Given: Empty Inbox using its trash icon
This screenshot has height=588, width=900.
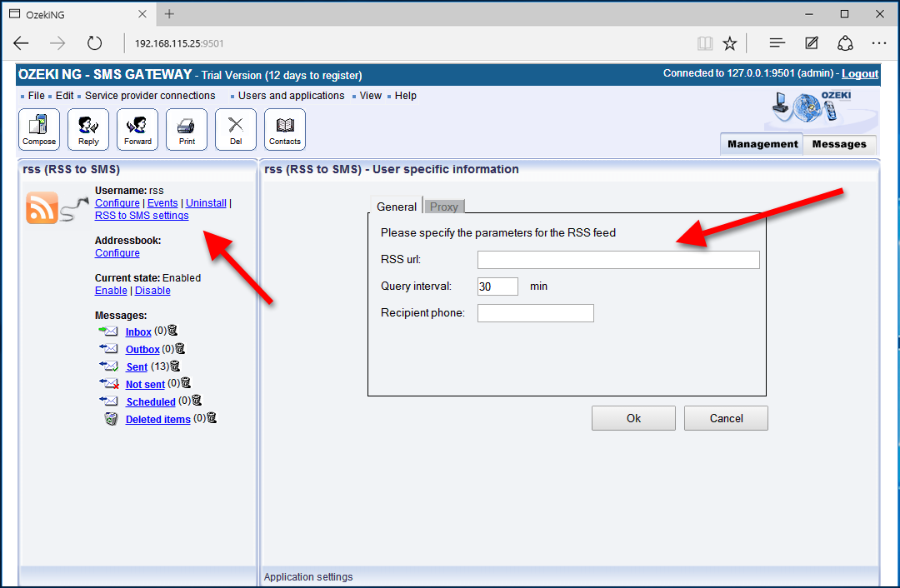Looking at the screenshot, I should pos(172,331).
